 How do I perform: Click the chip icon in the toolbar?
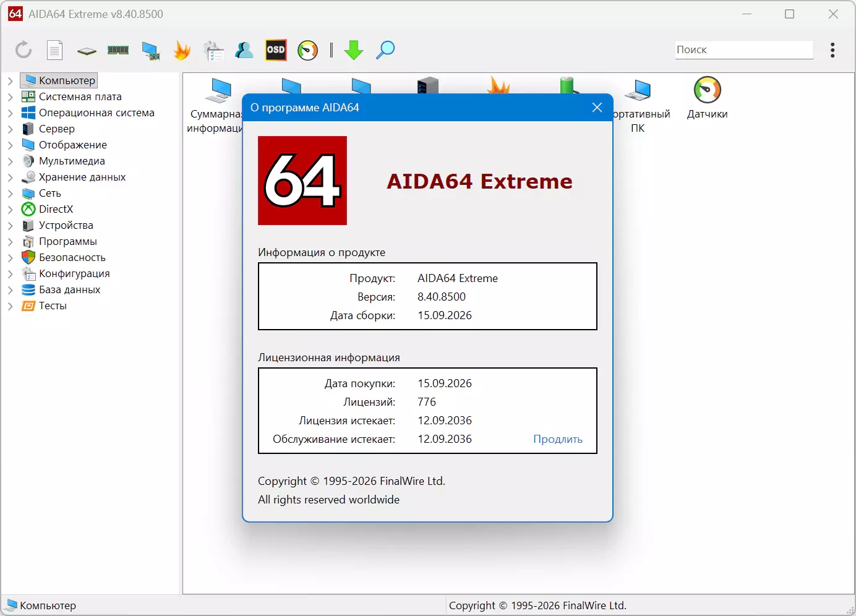click(x=87, y=51)
